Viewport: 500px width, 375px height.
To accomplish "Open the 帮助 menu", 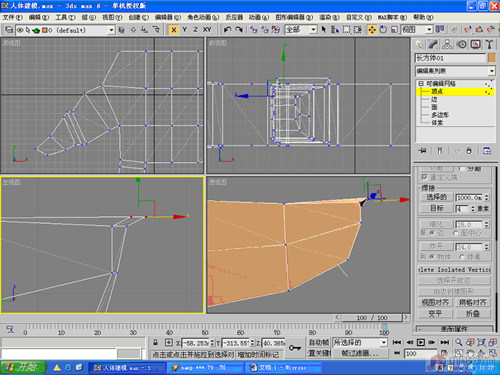I will [423, 17].
